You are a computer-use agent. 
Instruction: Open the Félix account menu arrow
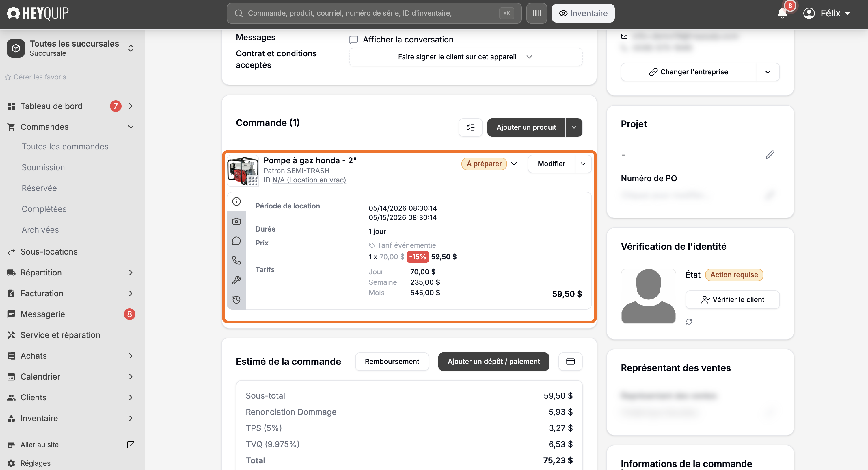847,14
